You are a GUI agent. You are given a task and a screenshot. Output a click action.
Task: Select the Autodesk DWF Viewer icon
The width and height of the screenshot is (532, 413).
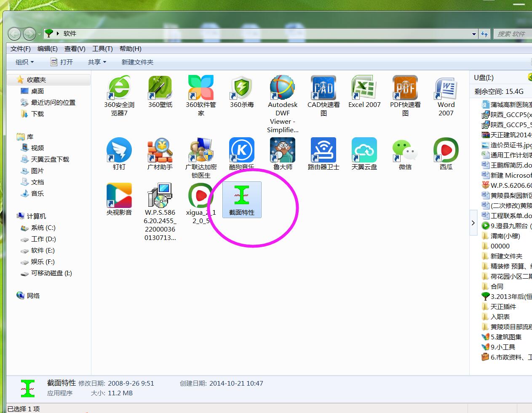pos(283,88)
